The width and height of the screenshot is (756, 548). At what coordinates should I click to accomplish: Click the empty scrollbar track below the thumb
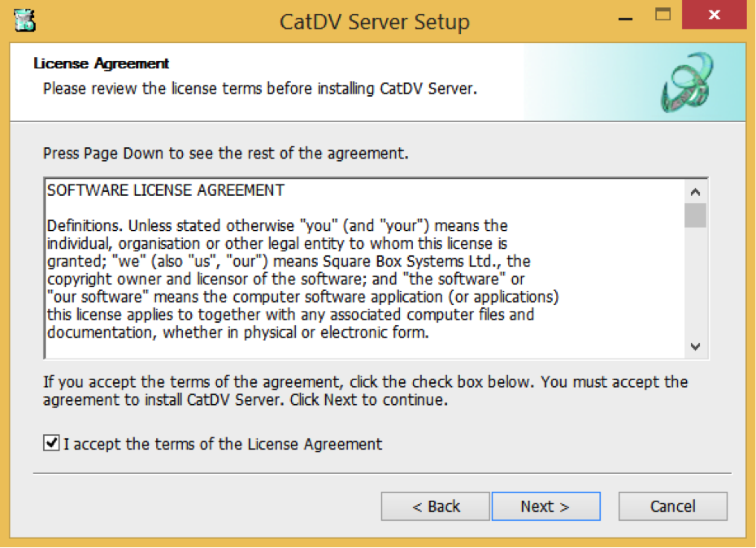[695, 285]
